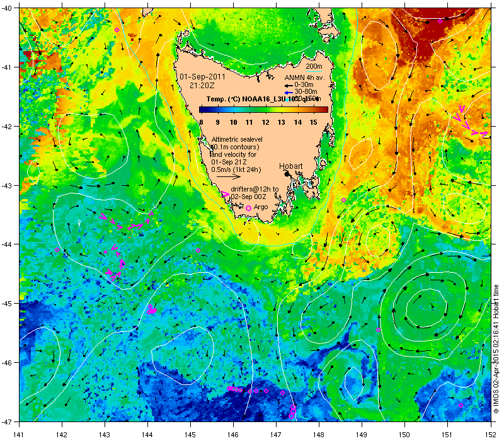504x441 pixels.
Task: Click the magenta drifter legend arrowhead
Action: point(226,194)
